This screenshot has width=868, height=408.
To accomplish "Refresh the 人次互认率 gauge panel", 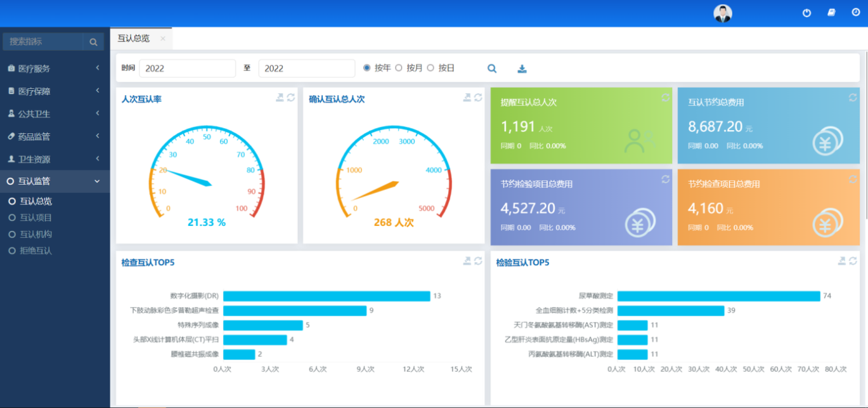I will (291, 98).
